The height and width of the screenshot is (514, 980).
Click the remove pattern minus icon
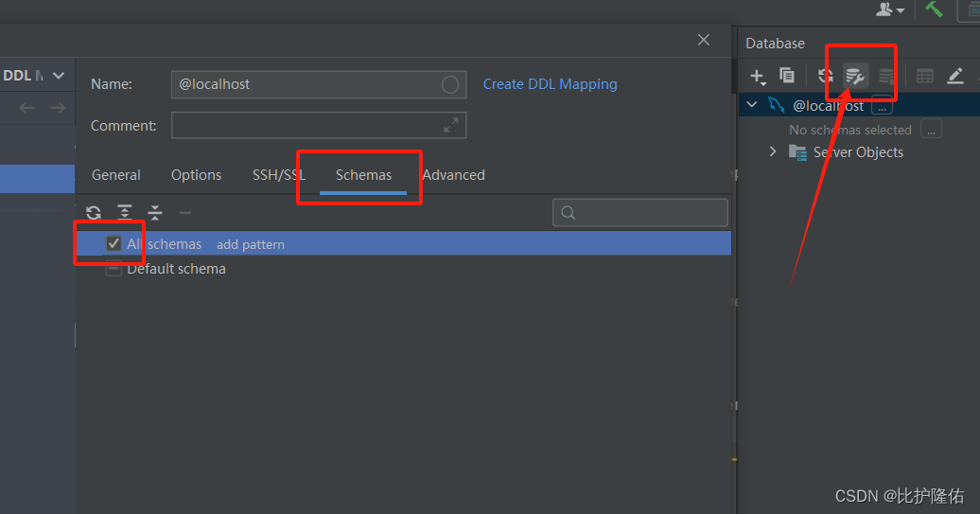[x=185, y=213]
